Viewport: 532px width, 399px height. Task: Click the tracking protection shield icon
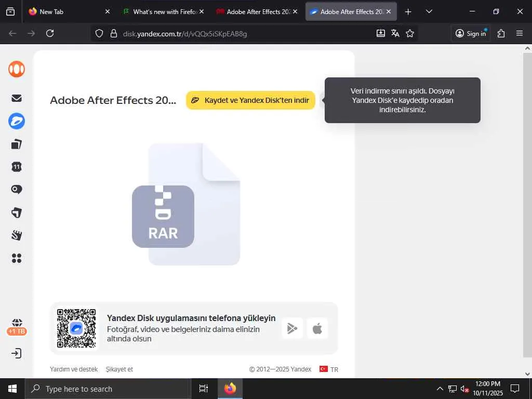pyautogui.click(x=99, y=33)
